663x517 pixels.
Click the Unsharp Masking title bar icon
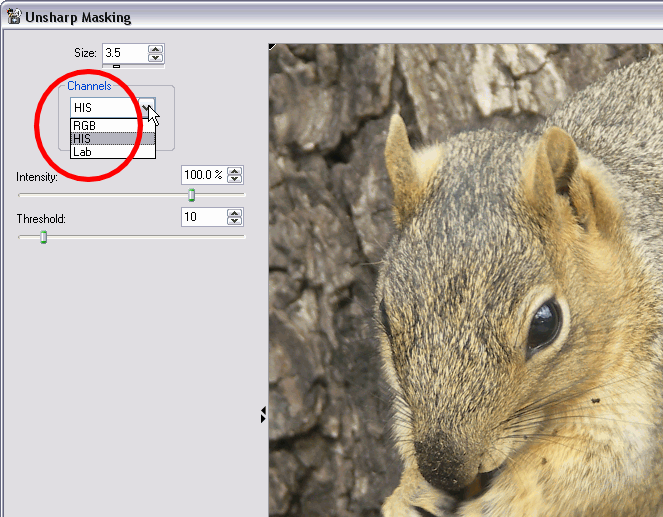point(13,17)
